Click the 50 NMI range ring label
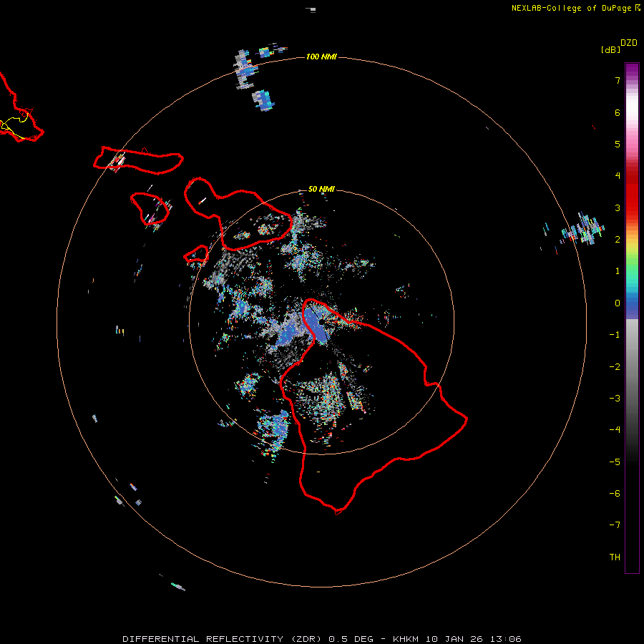This screenshot has width=644, height=644. (321, 189)
